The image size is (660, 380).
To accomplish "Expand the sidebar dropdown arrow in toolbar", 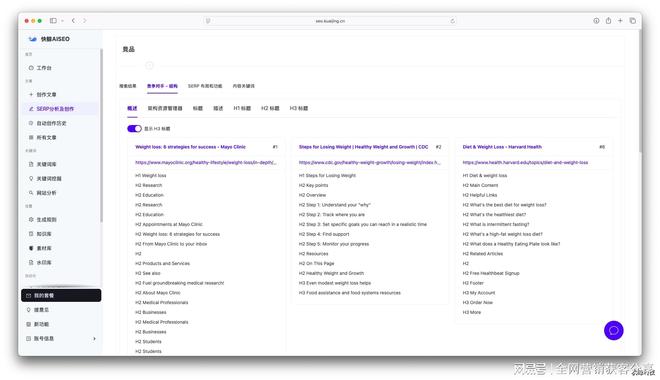I will 62,21.
